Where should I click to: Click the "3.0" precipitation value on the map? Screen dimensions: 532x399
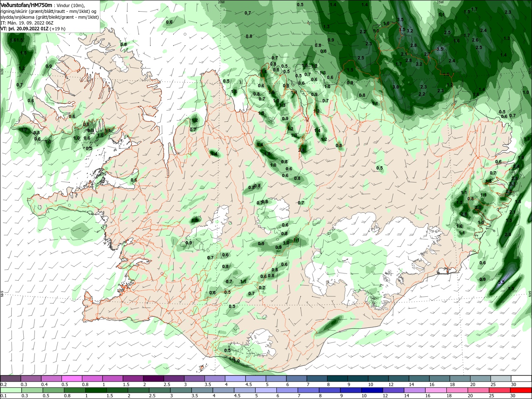tap(396, 87)
